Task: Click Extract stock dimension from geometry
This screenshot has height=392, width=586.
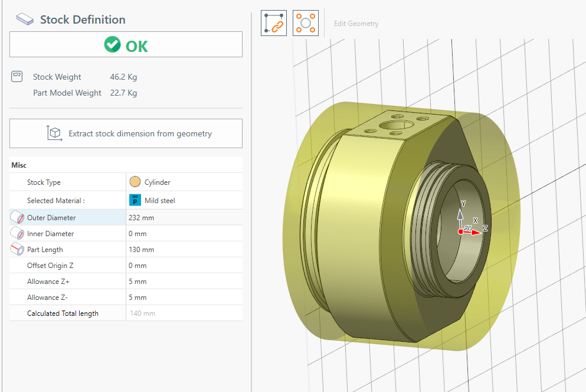Action: (126, 133)
